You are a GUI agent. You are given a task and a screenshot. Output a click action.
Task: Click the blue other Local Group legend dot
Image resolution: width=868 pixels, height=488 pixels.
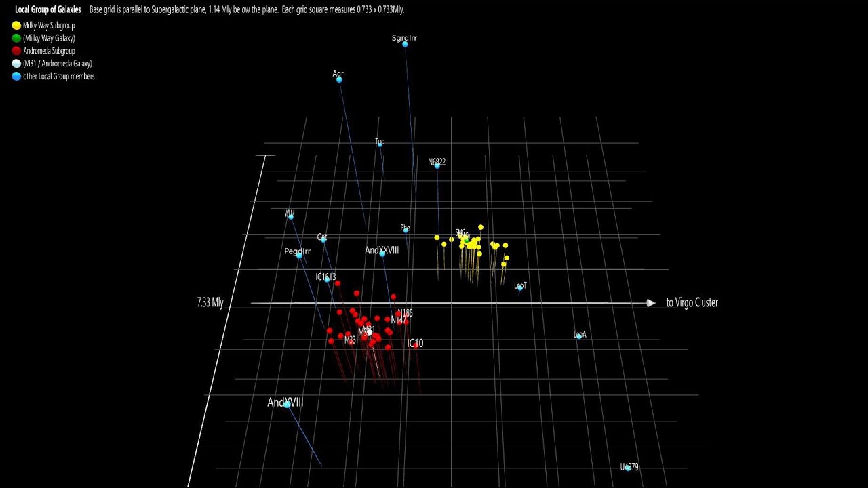click(x=16, y=77)
